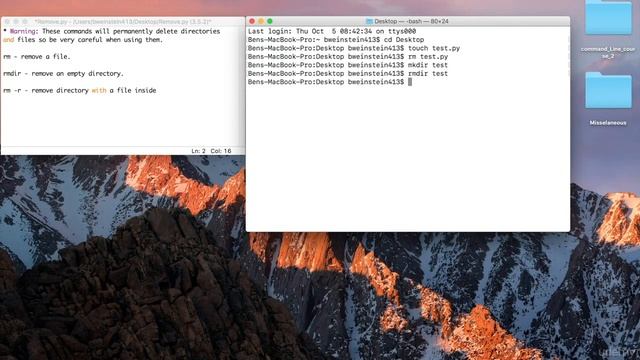Image resolution: width=640 pixels, height=360 pixels.
Task: Click the 'rmdir - remove an empty directory.' line
Action: (x=63, y=73)
